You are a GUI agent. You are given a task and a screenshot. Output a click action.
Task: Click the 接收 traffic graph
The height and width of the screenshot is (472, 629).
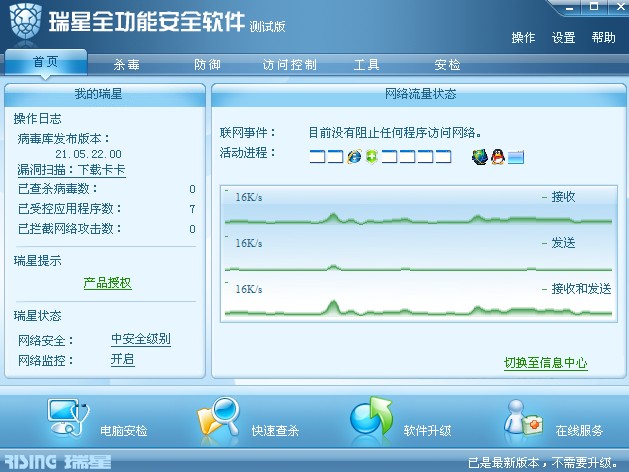click(418, 209)
